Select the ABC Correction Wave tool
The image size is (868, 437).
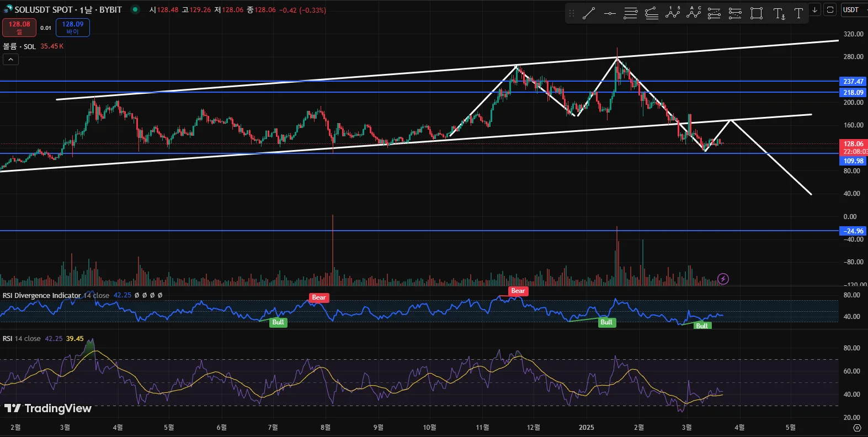[694, 13]
